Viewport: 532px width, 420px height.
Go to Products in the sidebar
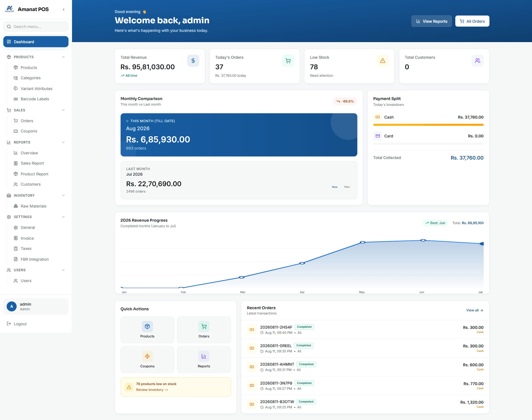(39, 68)
